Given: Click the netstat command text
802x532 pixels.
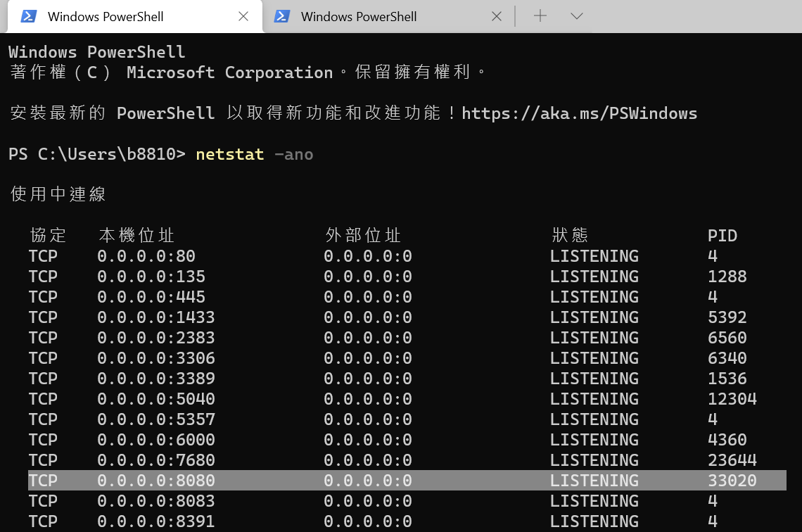Looking at the screenshot, I should pos(229,154).
